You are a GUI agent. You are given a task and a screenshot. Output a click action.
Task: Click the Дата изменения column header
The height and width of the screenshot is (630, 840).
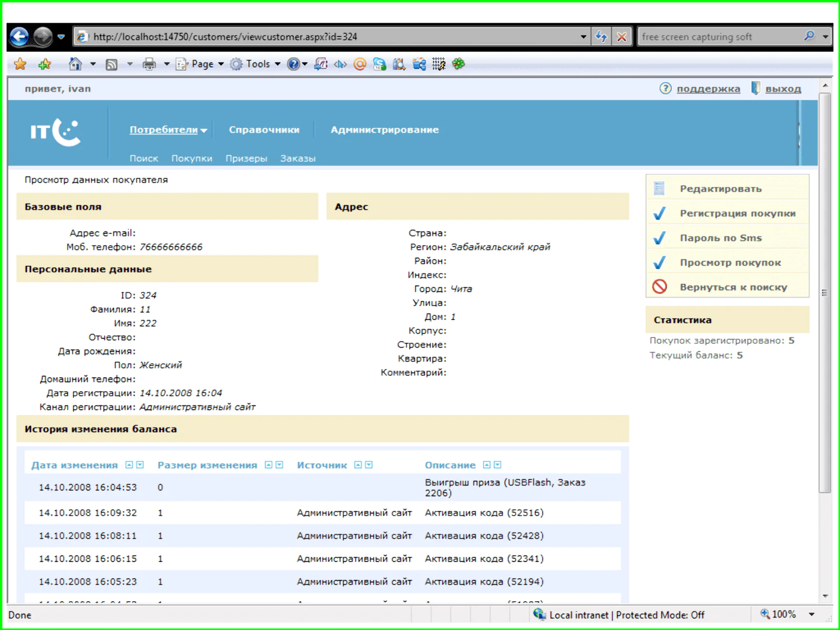[75, 465]
